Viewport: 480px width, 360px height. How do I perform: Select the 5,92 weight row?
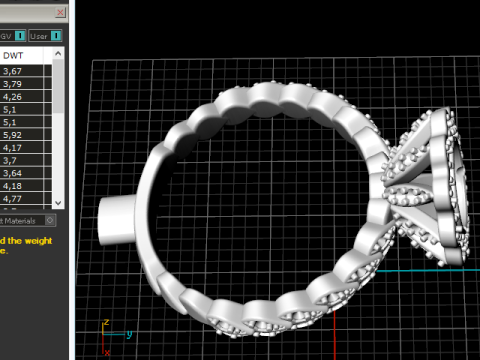pyautogui.click(x=26, y=135)
